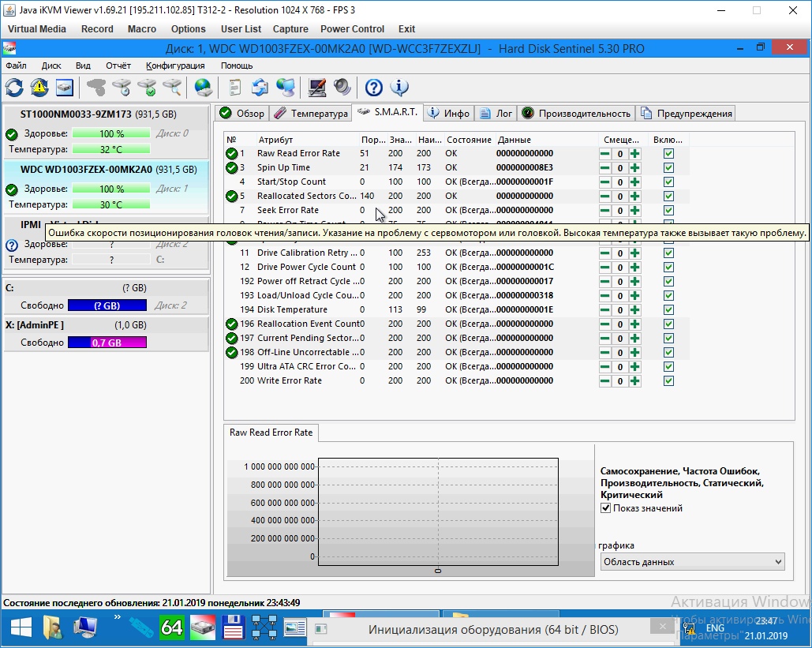Toggle the enable checkbox for Disk Temperature
812x648 pixels.
[x=668, y=309]
